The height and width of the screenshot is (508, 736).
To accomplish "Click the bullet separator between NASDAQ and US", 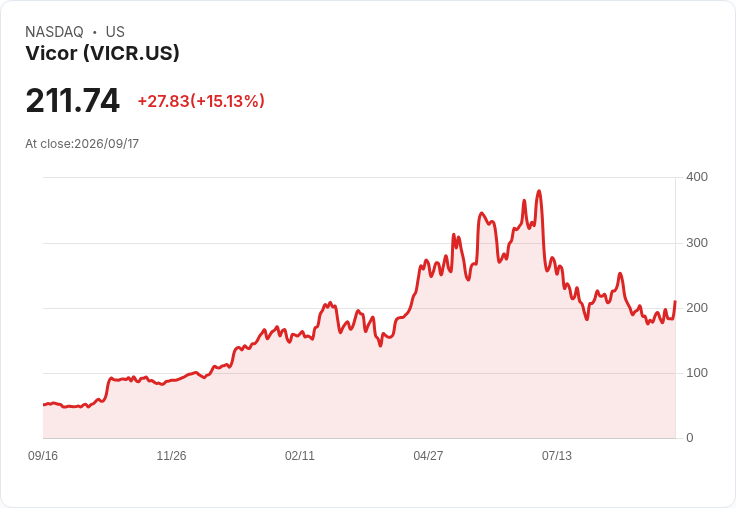I will [x=94, y=32].
